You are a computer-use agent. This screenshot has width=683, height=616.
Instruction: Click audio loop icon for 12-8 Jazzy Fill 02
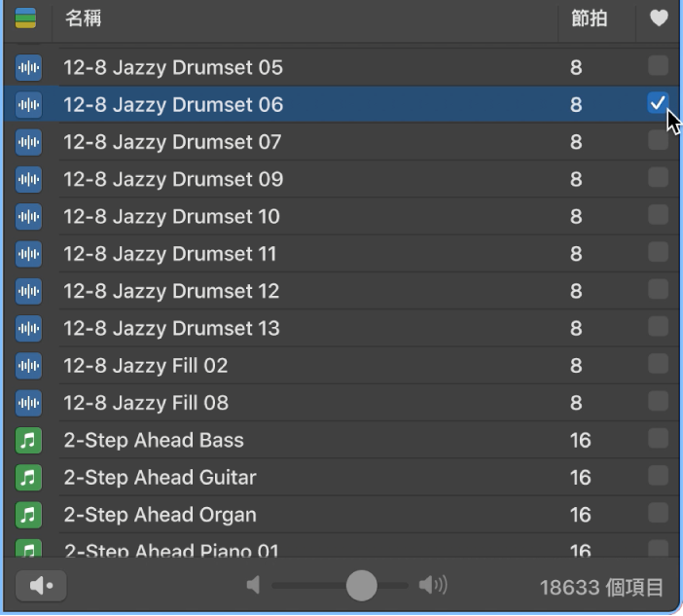tap(29, 366)
